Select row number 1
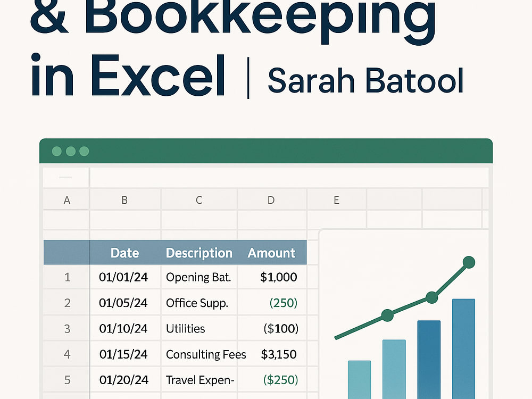This screenshot has width=532, height=399. pyautogui.click(x=67, y=277)
